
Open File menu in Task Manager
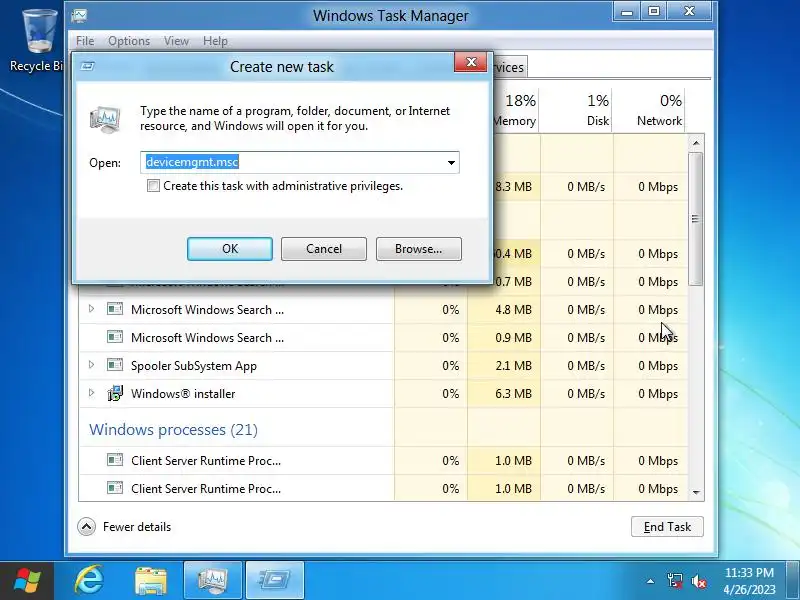[x=85, y=41]
